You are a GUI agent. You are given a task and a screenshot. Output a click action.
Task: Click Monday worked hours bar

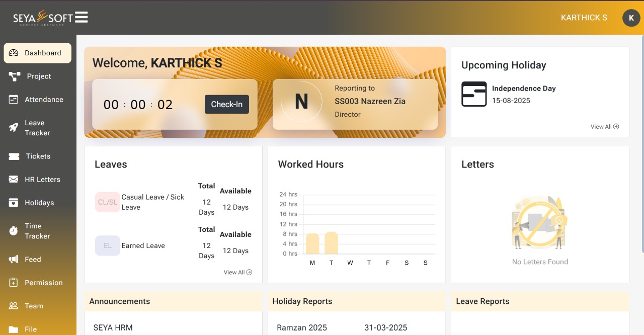pyautogui.click(x=312, y=243)
